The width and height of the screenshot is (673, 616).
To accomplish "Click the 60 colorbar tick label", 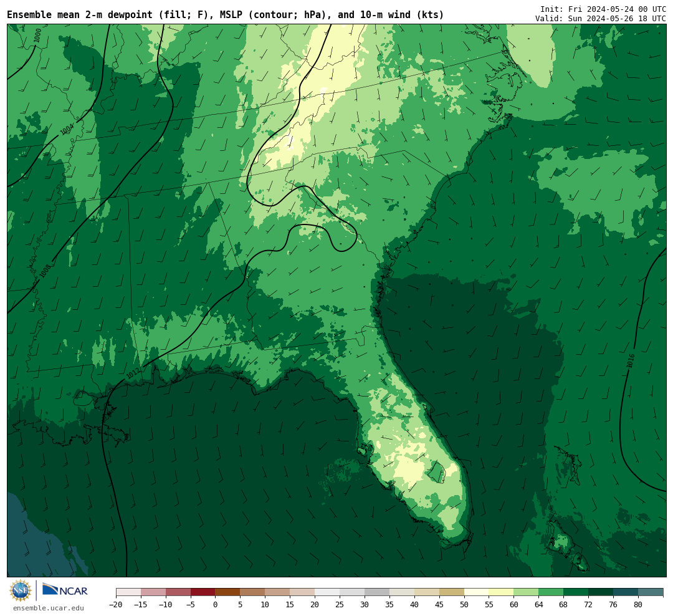I will click(514, 604).
